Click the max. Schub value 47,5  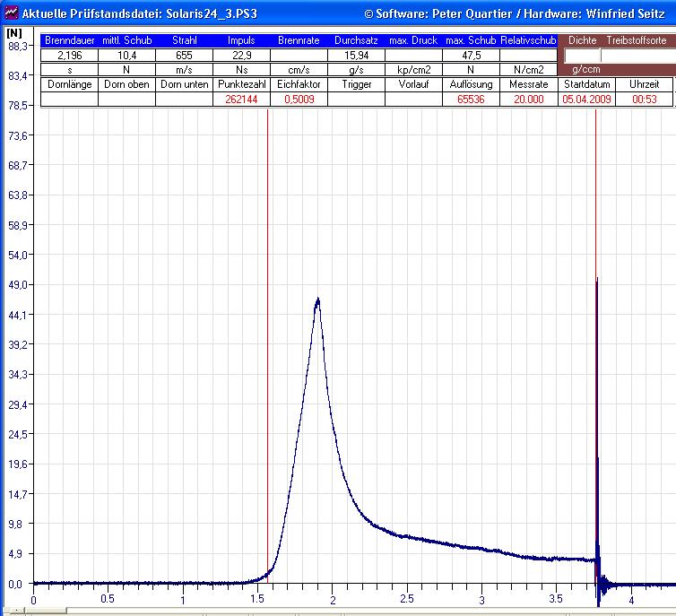click(471, 55)
